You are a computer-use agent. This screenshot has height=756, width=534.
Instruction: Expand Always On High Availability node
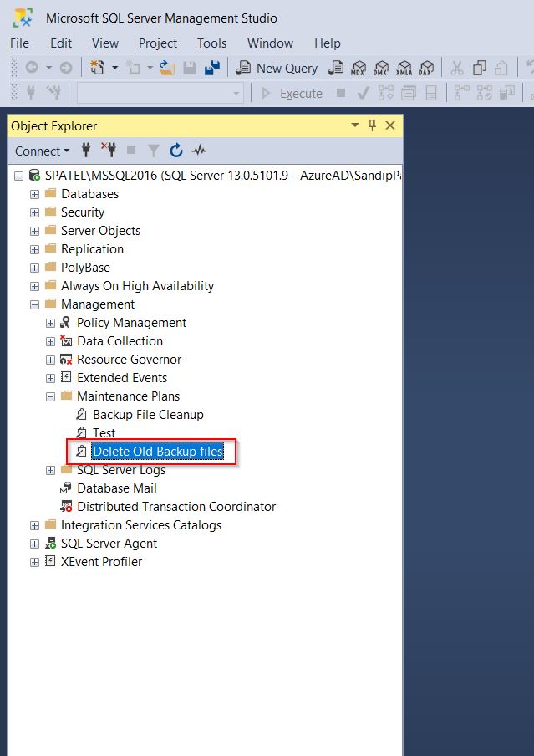[34, 286]
